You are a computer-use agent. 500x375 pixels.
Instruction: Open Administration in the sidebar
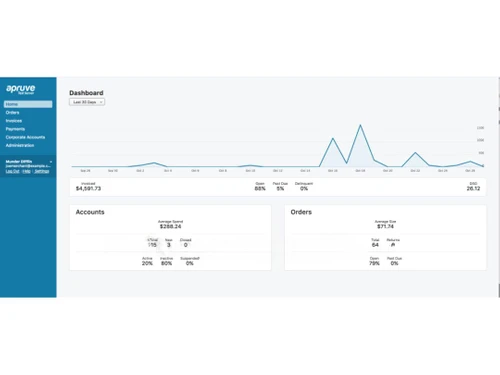(x=20, y=145)
